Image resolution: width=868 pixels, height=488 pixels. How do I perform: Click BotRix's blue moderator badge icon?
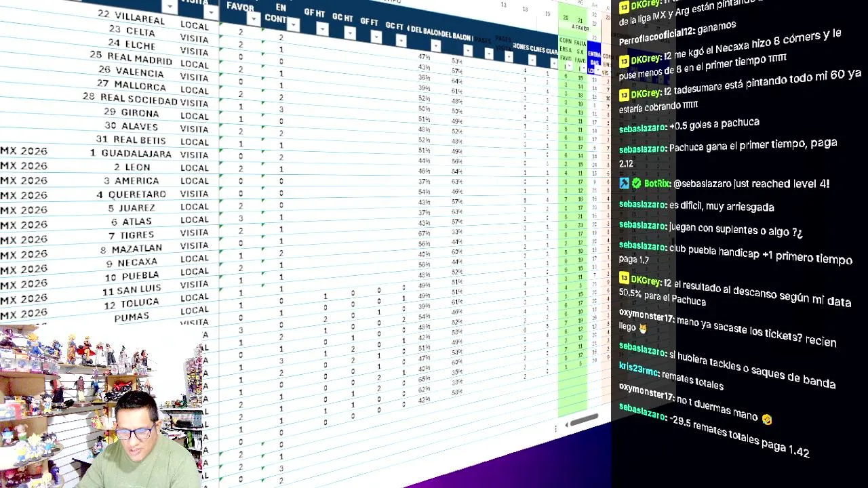pos(624,183)
